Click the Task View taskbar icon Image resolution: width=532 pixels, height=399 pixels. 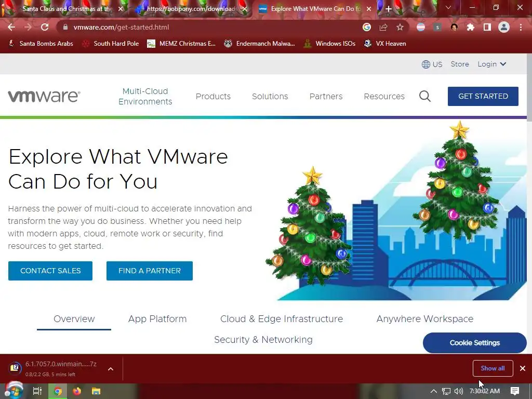(37, 391)
